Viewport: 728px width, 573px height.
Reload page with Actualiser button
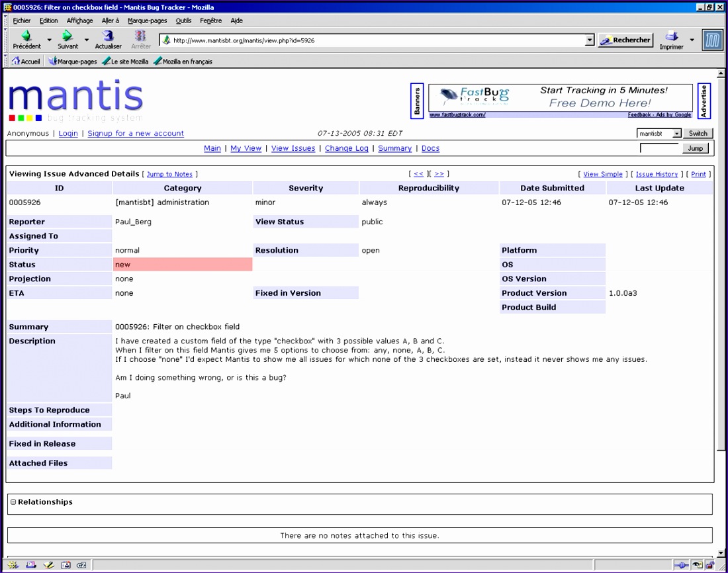pos(108,40)
